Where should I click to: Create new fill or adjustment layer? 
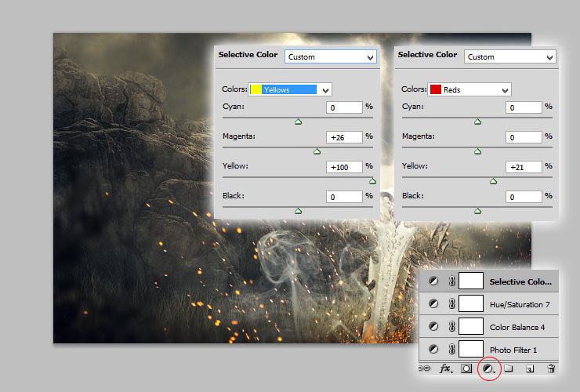point(488,368)
